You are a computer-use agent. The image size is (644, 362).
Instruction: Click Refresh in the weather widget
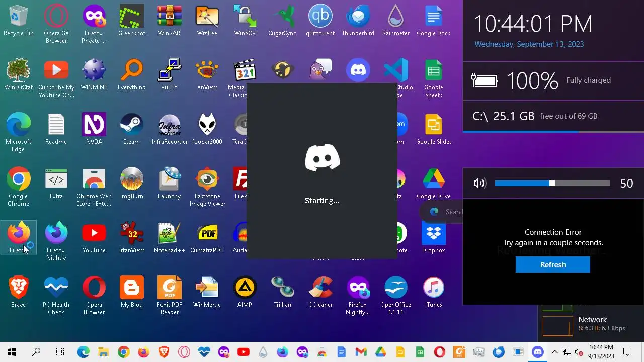[x=552, y=264]
